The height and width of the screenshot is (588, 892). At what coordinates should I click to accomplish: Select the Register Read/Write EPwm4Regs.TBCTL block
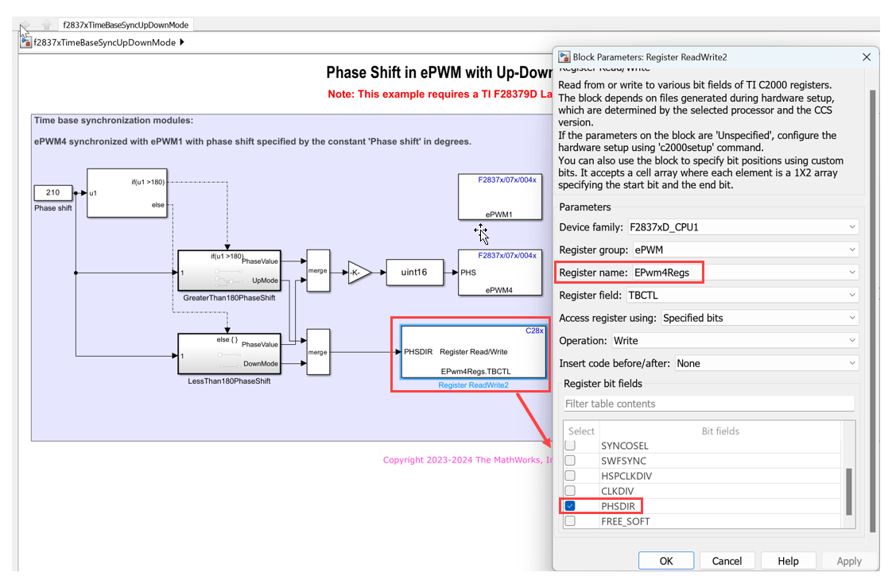point(473,352)
